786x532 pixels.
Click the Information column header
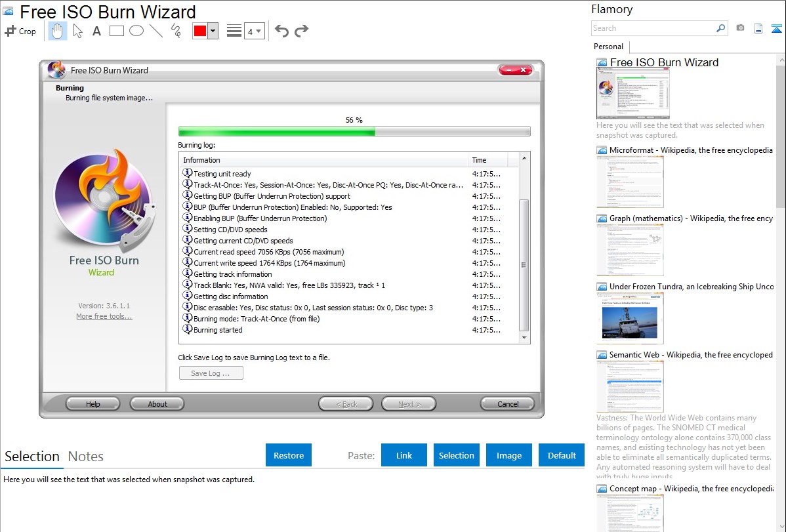coord(324,160)
